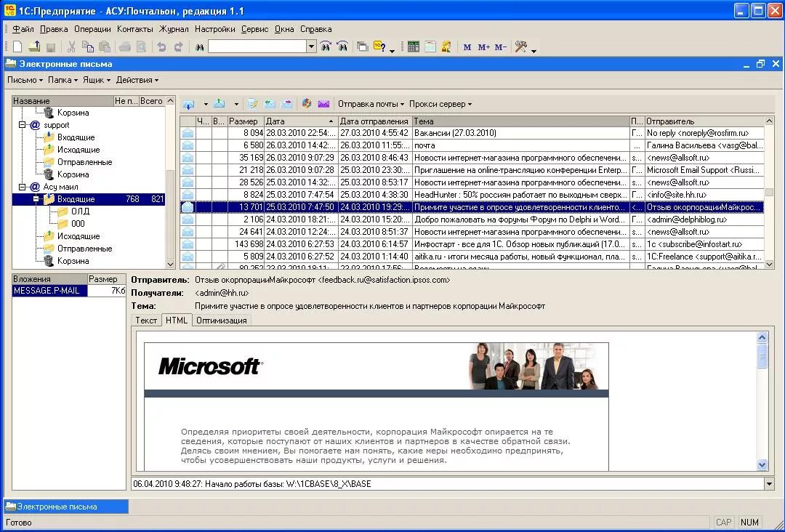Select the 000 folder in tree
The height and width of the screenshot is (532, 785).
pyautogui.click(x=78, y=224)
